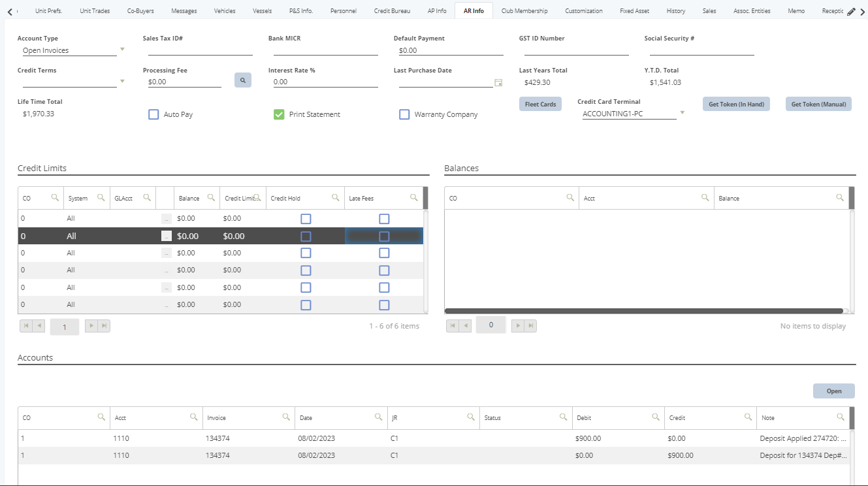Enable the Auto Pay checkbox
This screenshot has width=868, height=486.
[153, 114]
